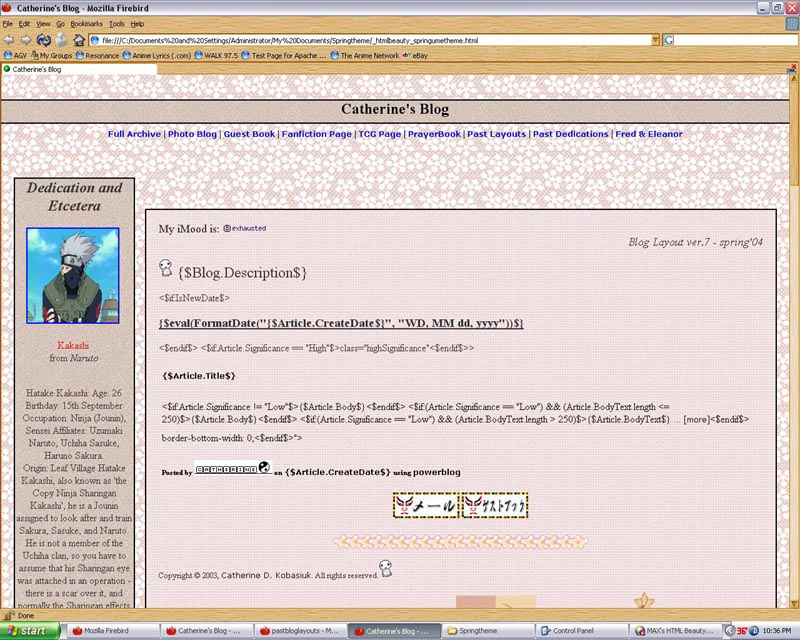Click the page icon in address bar
Viewport: 800px width, 640px height.
(x=95, y=40)
